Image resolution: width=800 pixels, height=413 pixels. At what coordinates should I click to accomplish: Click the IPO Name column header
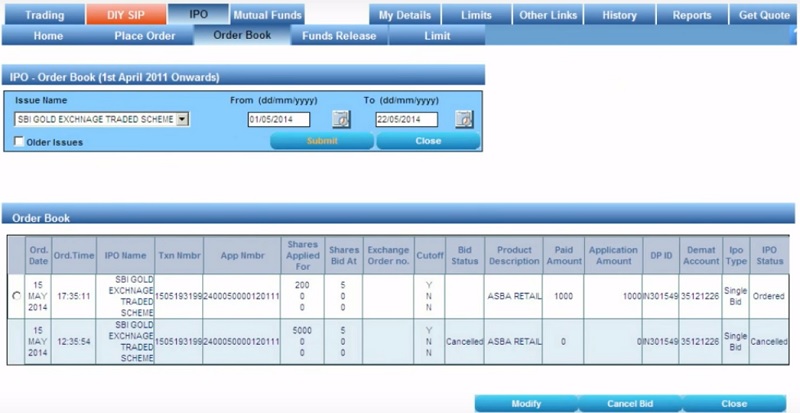[126, 255]
